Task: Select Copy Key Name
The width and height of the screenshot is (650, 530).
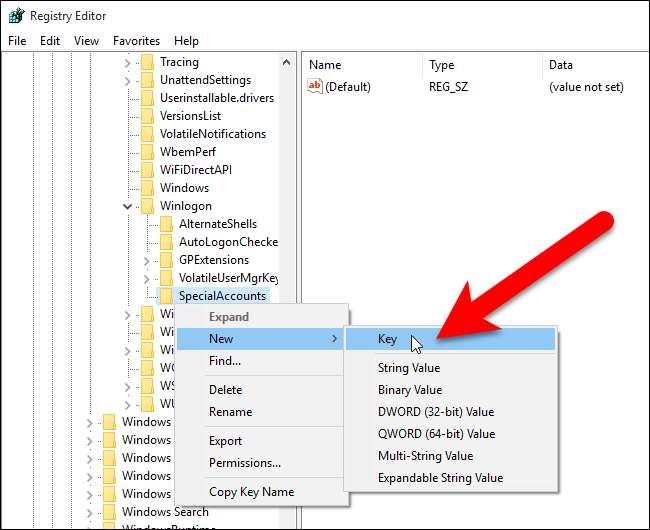Action: tap(260, 492)
